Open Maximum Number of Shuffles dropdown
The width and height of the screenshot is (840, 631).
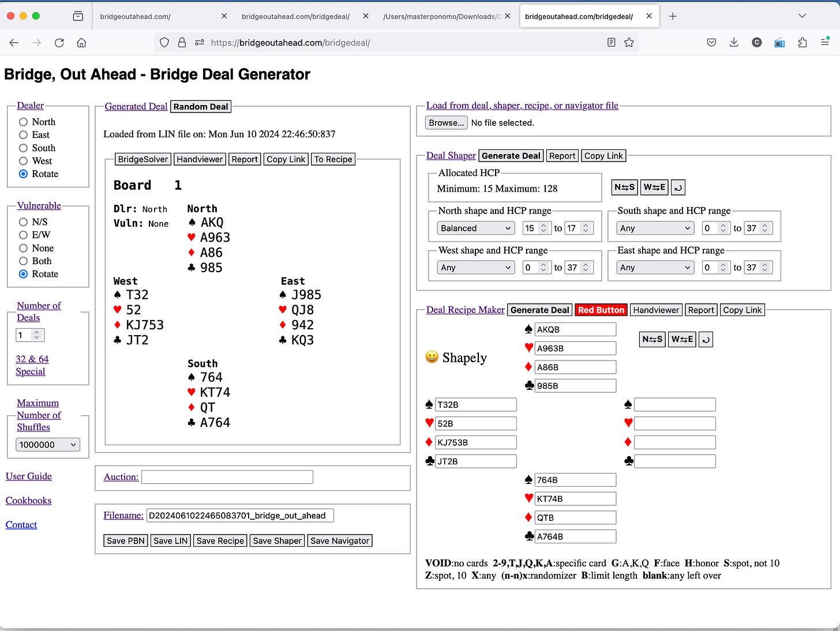pos(48,445)
